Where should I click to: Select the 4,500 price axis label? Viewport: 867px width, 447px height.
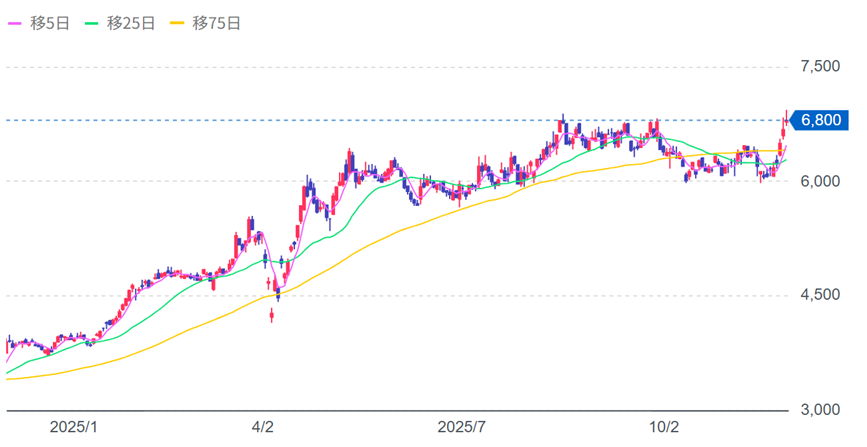click(x=820, y=295)
